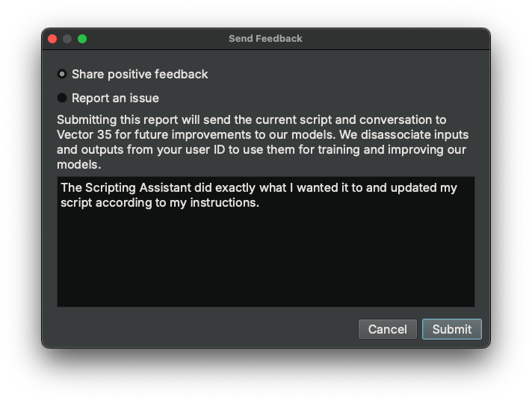
Task: Click the gray minimize window button
Action: [67, 39]
